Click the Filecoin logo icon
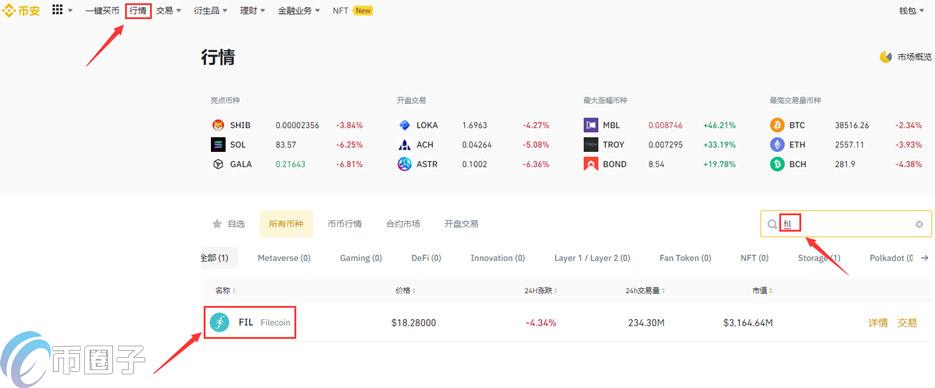Screen dimensions: 935x388 tap(219, 322)
